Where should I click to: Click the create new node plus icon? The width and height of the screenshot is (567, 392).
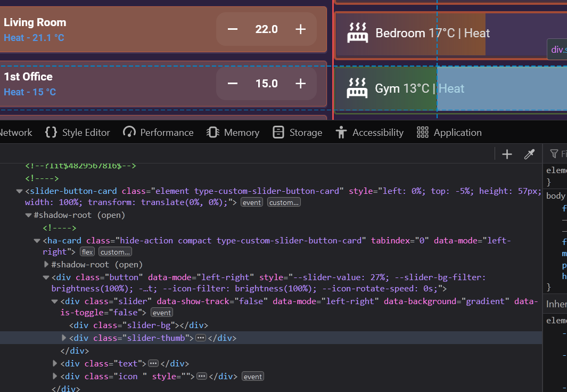[507, 154]
